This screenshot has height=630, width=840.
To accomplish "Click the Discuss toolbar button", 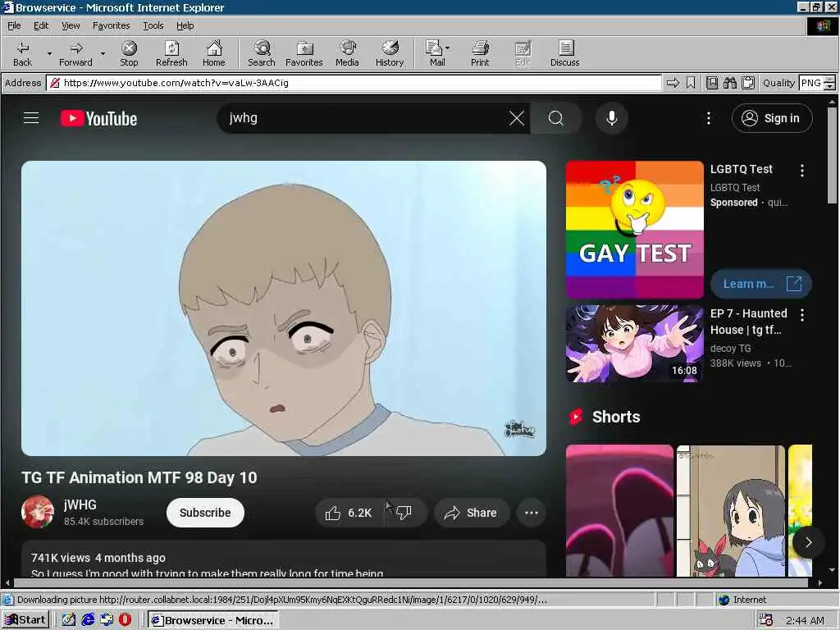I will [564, 53].
